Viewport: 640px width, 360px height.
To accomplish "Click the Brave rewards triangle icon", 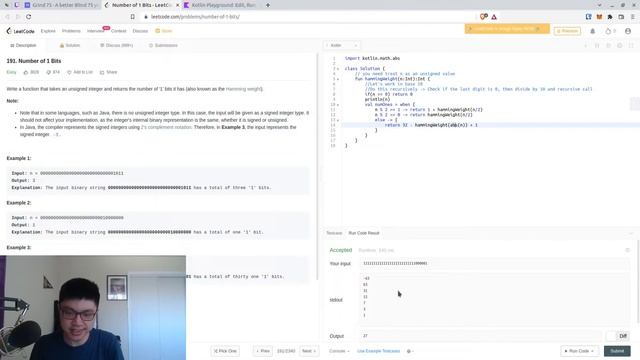I will click(494, 17).
